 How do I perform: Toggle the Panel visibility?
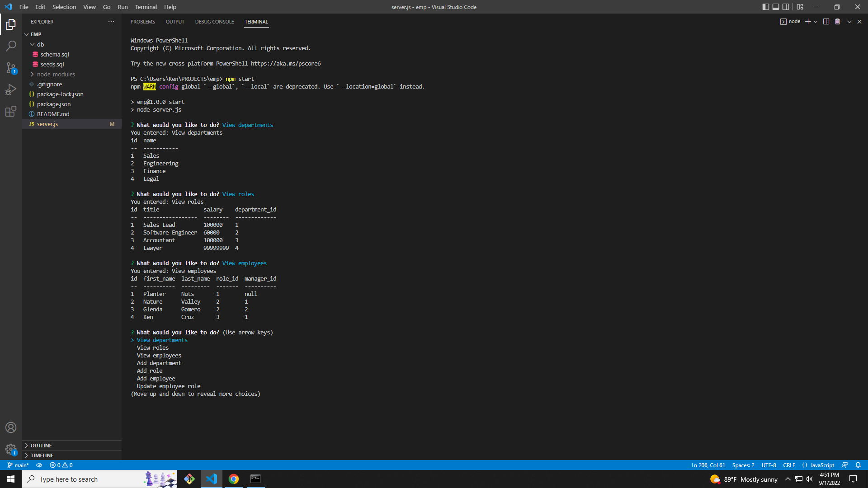point(776,7)
